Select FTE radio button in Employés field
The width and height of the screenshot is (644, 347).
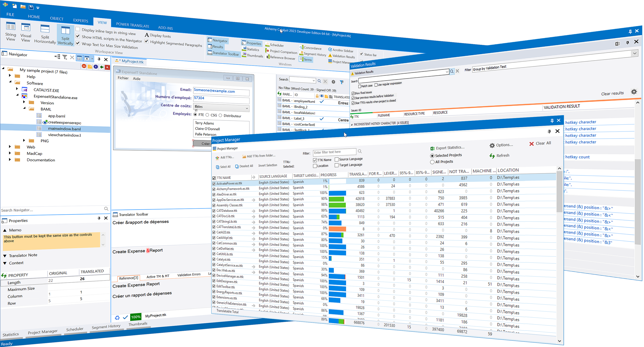pos(195,115)
